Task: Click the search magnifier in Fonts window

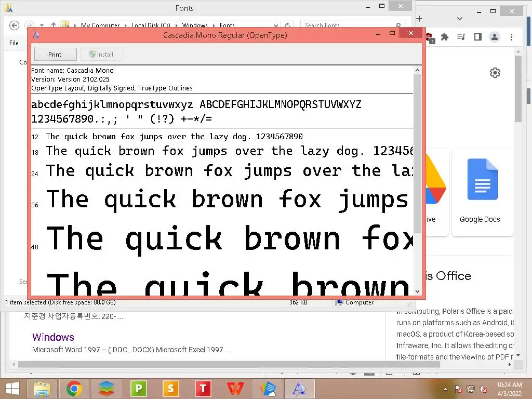Action: [x=398, y=25]
